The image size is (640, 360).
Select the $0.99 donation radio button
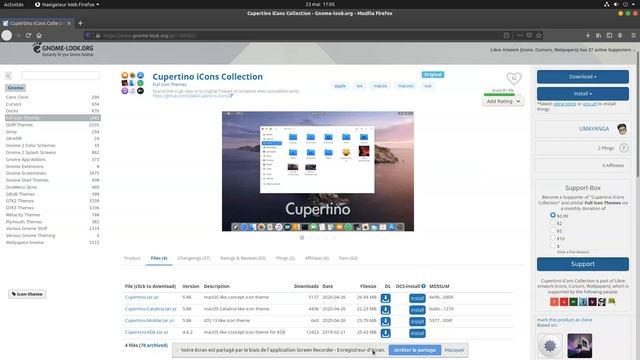click(x=553, y=215)
